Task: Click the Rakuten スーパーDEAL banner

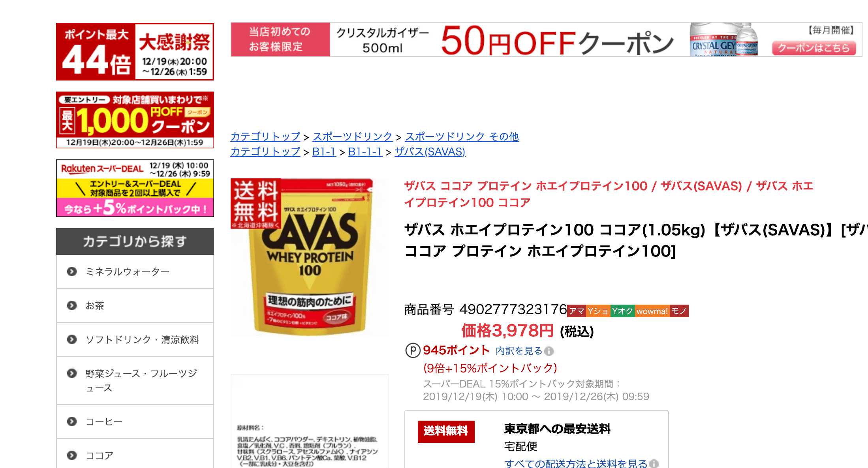Action: (135, 188)
